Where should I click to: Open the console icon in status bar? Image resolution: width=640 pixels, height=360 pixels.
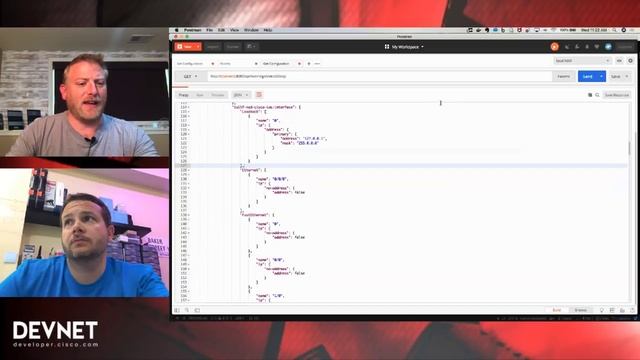click(197, 310)
